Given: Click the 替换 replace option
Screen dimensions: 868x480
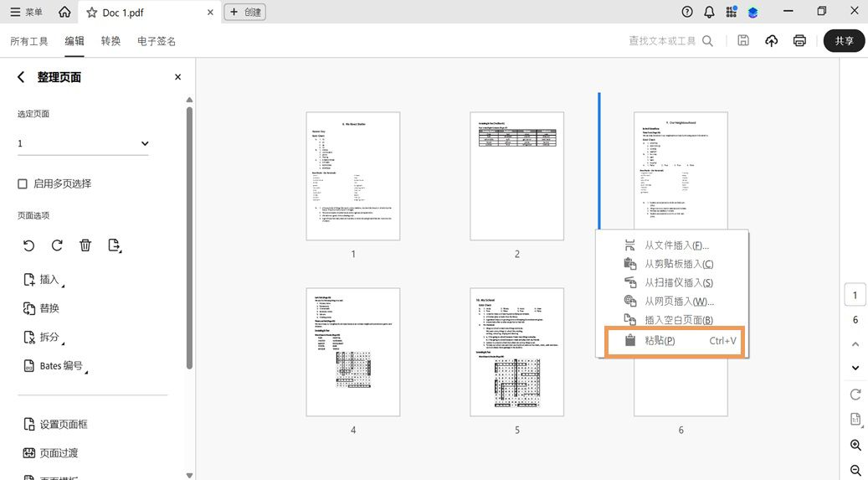Looking at the screenshot, I should click(x=42, y=308).
